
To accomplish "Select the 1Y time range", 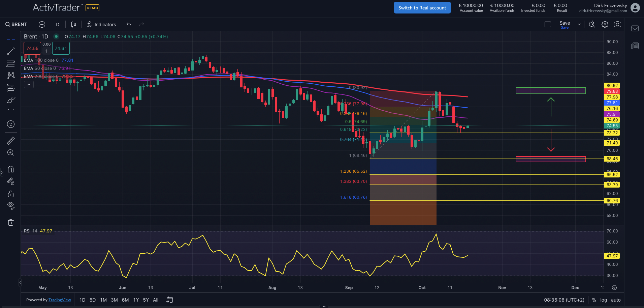I will 136,300.
